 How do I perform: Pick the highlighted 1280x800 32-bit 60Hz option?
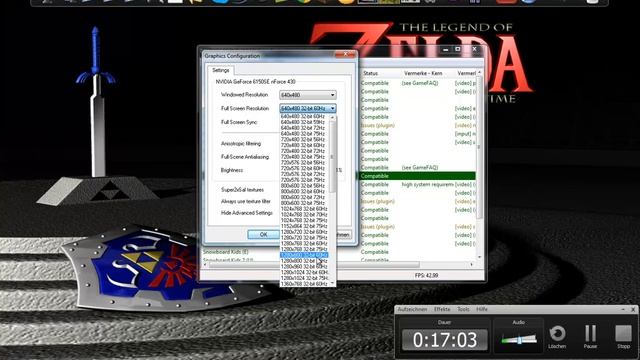[x=304, y=255]
